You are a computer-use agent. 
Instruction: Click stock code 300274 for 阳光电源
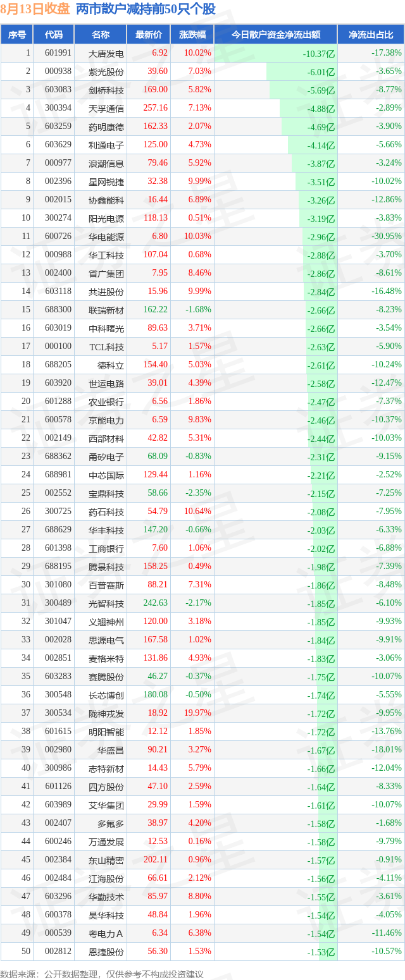pos(58,218)
